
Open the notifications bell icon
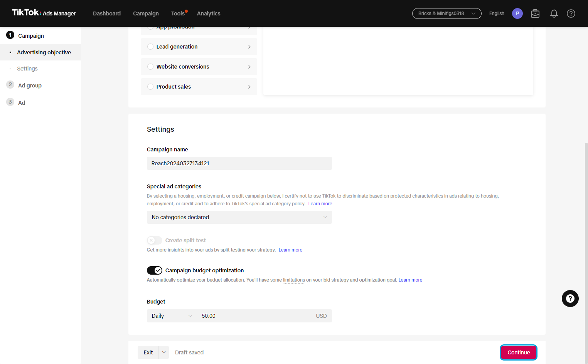coord(554,13)
